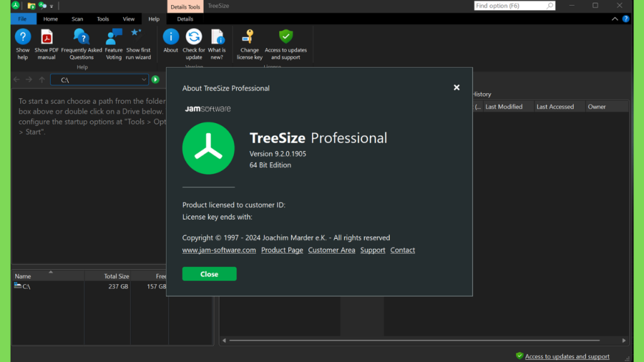
Task: Sort by Owner column
Action: pos(606,107)
